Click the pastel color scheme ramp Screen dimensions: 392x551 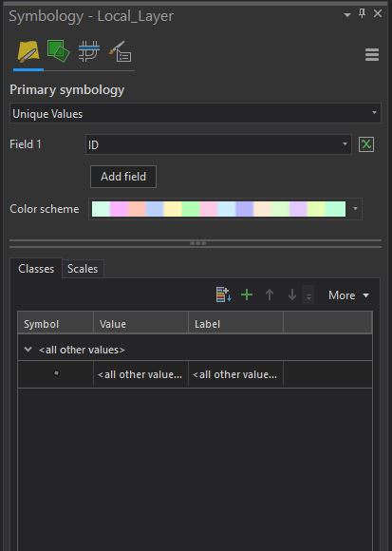click(x=218, y=209)
